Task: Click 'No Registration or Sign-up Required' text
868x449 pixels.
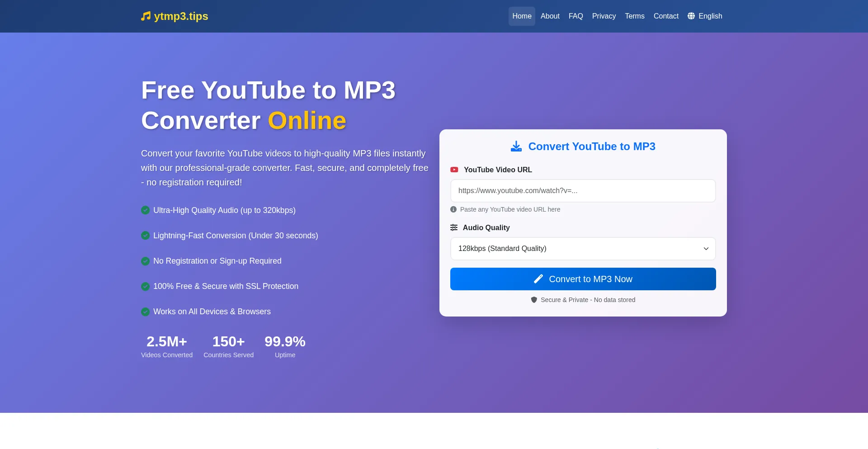Action: (x=217, y=261)
